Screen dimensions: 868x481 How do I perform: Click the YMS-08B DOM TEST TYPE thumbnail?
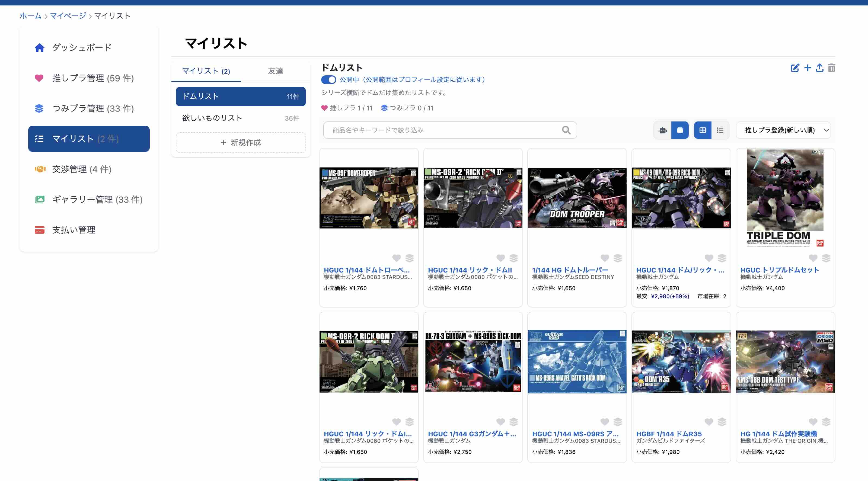click(785, 361)
